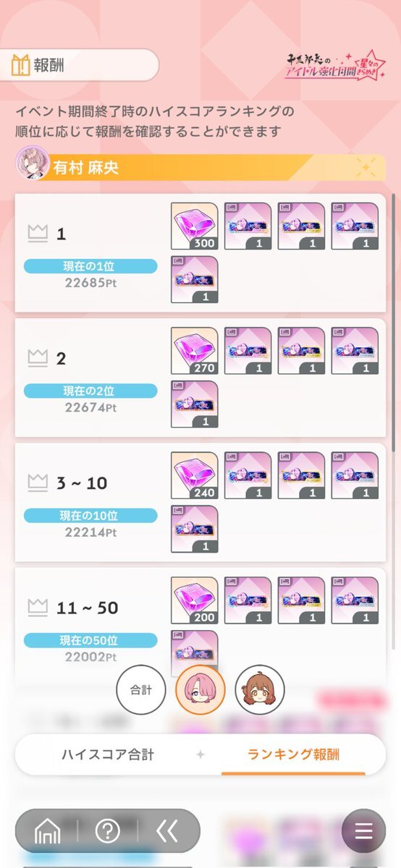Open the hamburger menu button
The height and width of the screenshot is (868, 401).
364,831
